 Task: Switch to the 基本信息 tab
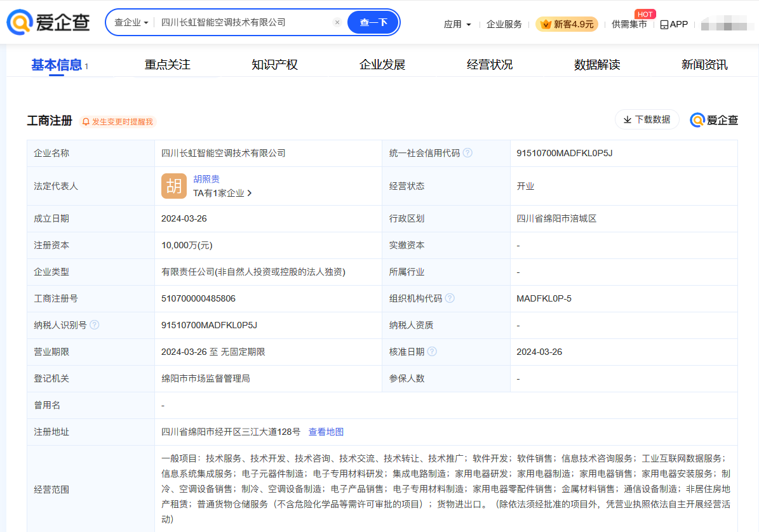tap(57, 65)
